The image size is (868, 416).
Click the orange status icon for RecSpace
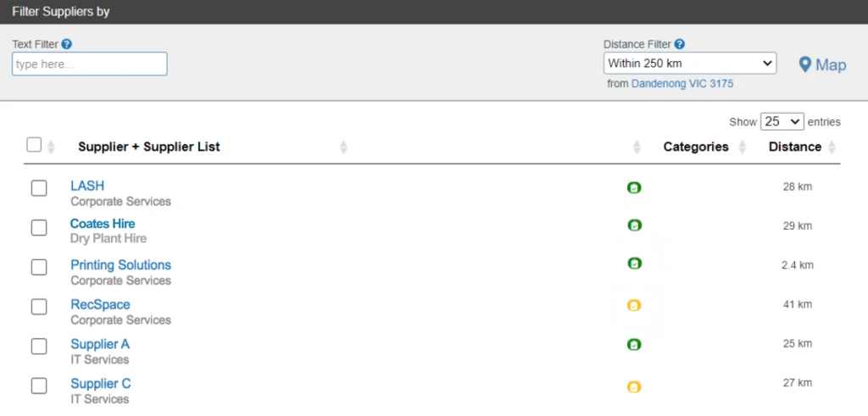(x=634, y=305)
